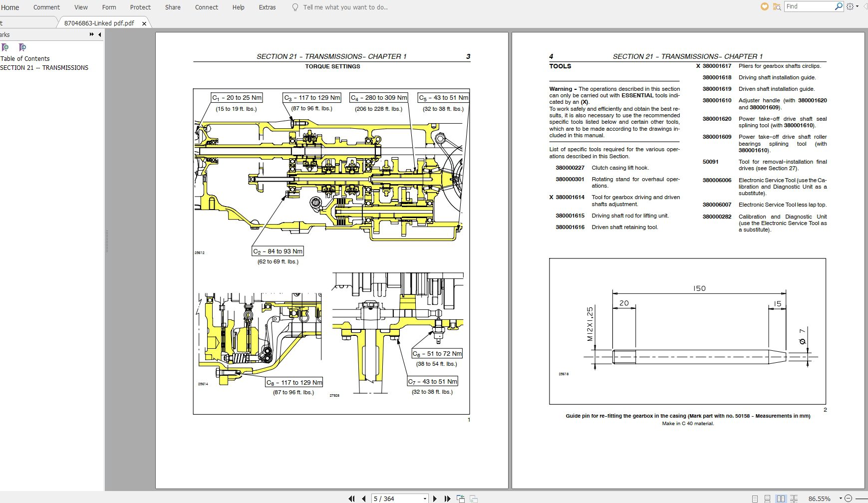Open the zoom level dropdown near 86.55%
This screenshot has width=868, height=503.
[841, 498]
